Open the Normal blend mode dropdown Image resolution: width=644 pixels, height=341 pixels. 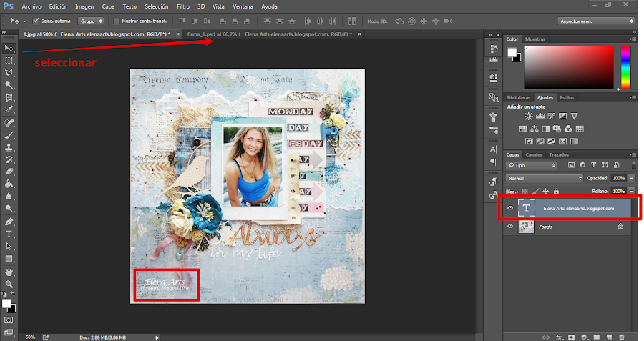[545, 178]
